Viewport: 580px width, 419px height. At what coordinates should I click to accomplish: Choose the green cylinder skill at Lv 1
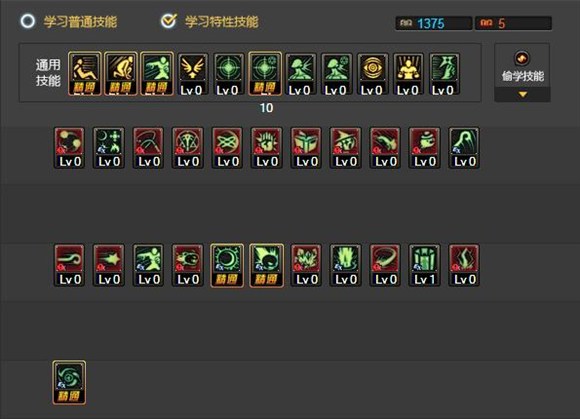click(425, 266)
